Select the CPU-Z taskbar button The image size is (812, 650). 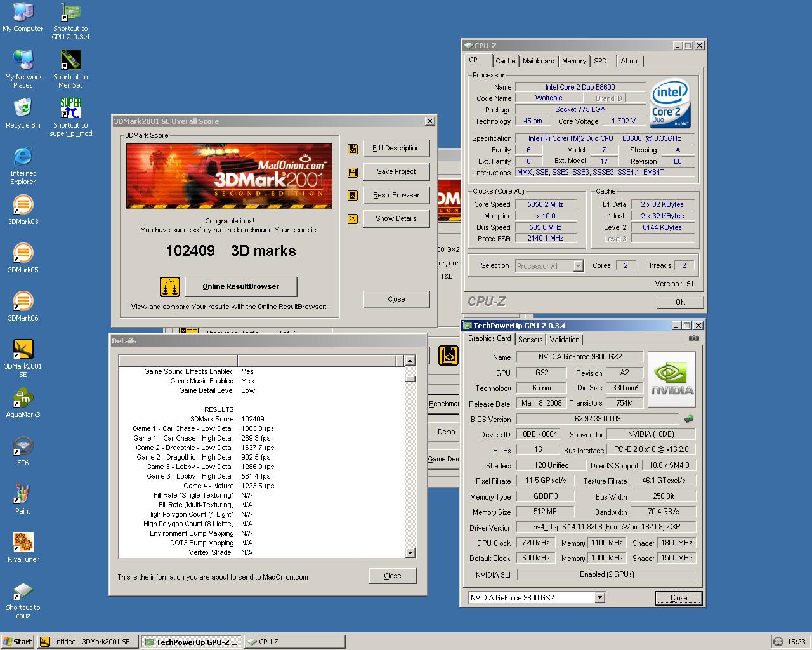tap(294, 642)
